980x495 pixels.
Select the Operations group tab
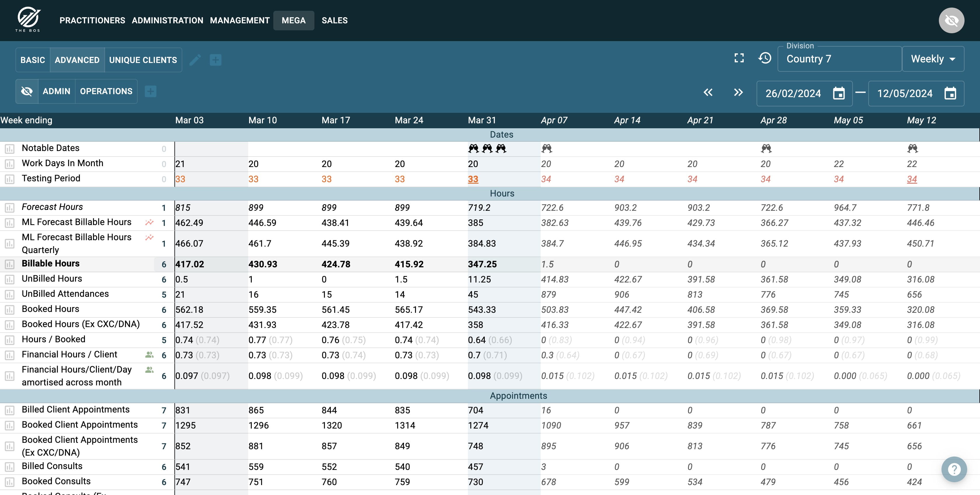(106, 91)
